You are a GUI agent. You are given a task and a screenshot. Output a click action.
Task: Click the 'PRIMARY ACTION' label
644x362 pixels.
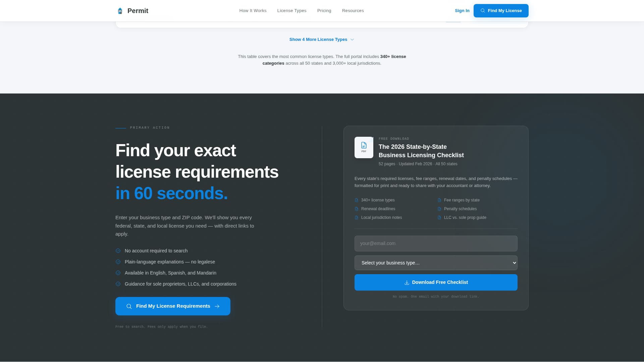pos(150,128)
